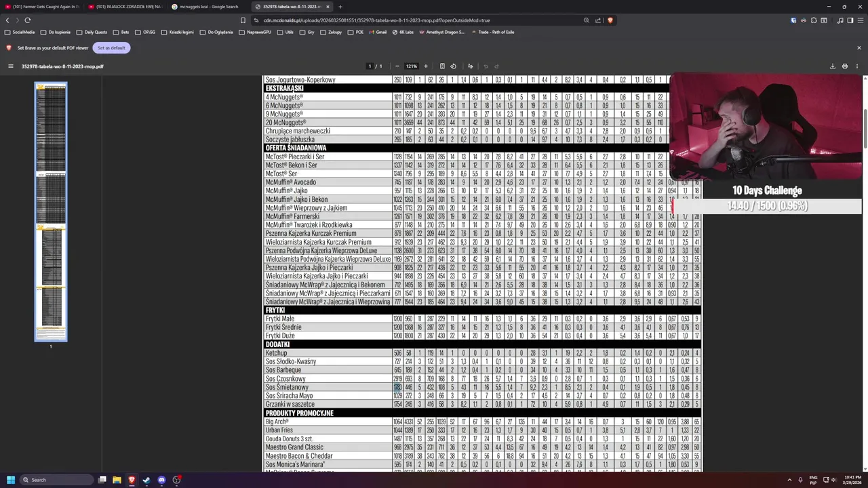
Task: Open Bets bookmarks folder
Action: click(121, 32)
